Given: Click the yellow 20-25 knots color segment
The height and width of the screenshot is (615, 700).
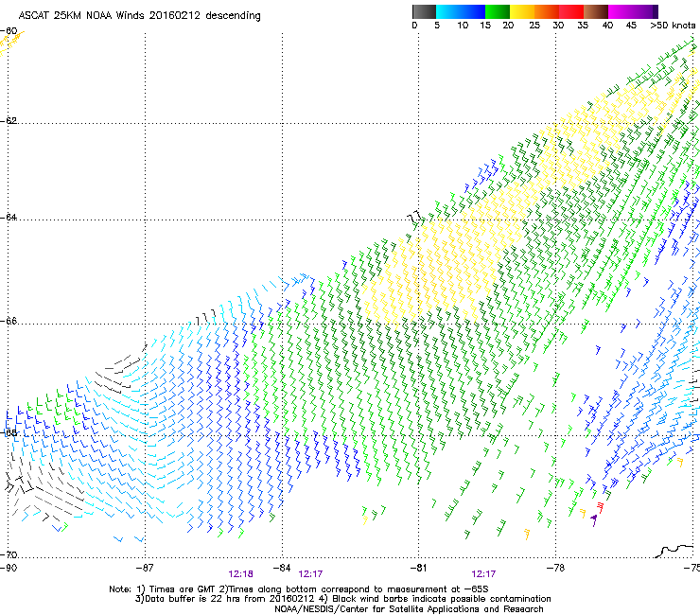Looking at the screenshot, I should pos(522,11).
